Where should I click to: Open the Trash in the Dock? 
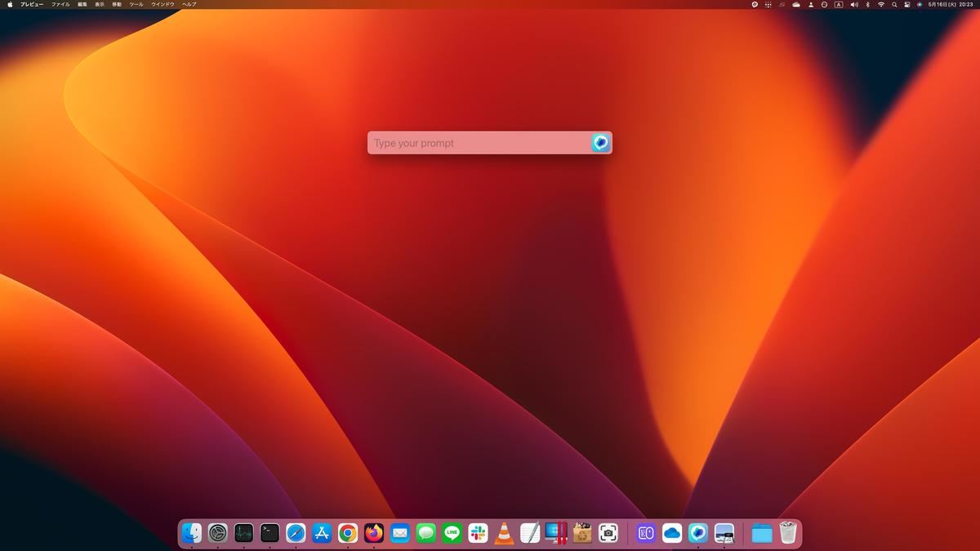pyautogui.click(x=788, y=533)
